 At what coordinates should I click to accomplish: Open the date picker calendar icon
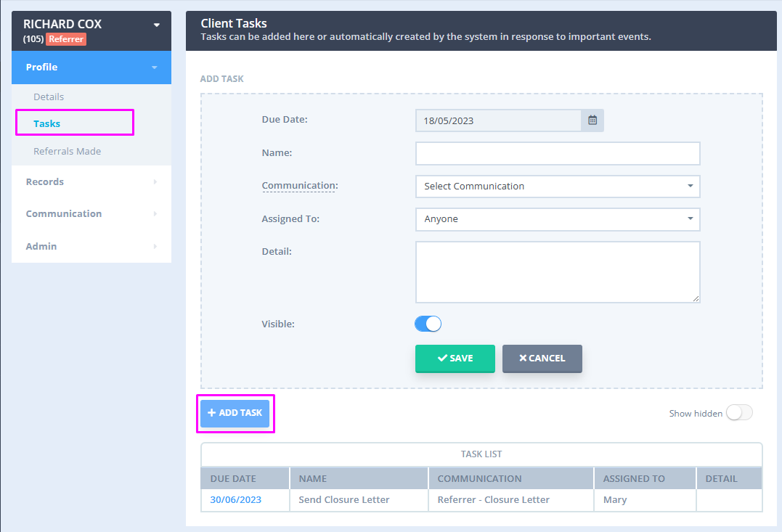tap(592, 120)
